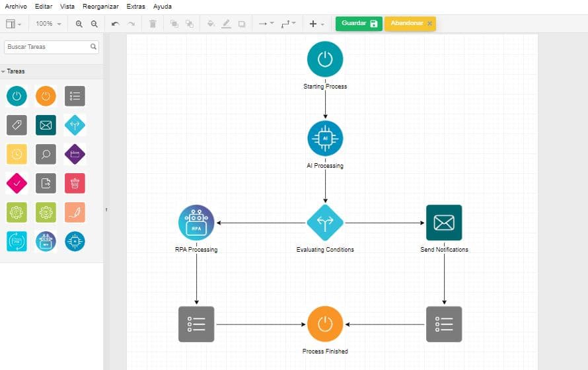The image size is (588, 370).
Task: Click the yellow Abandonar button
Action: point(410,24)
